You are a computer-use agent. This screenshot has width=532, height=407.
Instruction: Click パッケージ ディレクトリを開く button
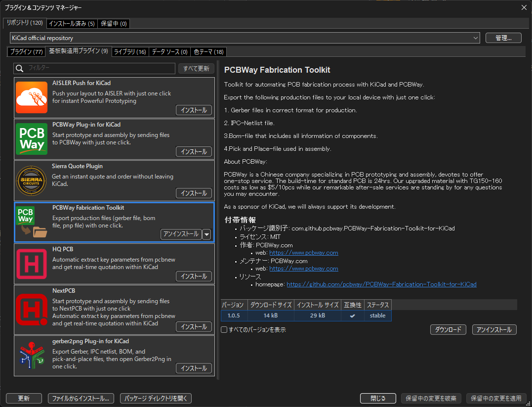(x=156, y=398)
